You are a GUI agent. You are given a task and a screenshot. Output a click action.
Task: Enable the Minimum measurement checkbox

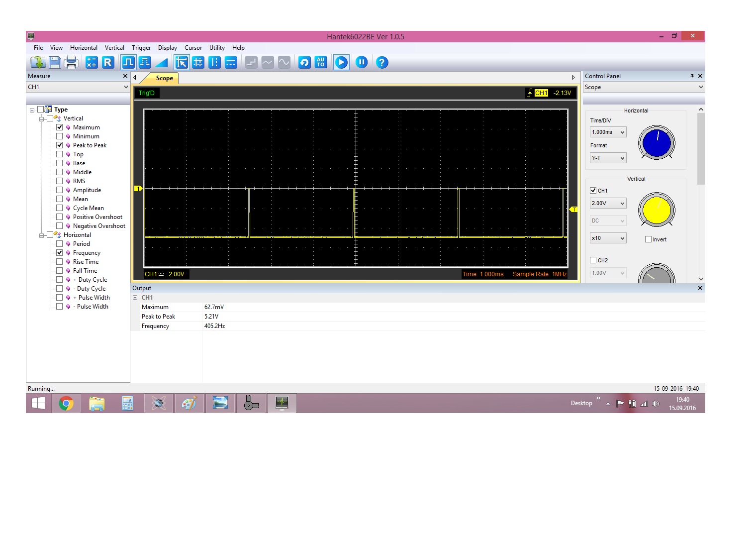60,136
